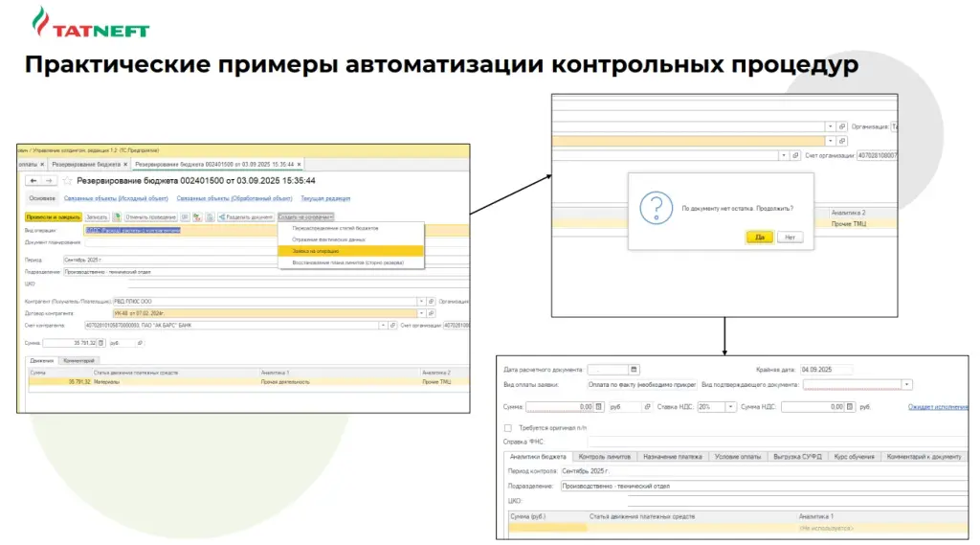Image resolution: width=980 pixels, height=545 pixels.
Task: Switch to the Движения tab
Action: point(42,361)
